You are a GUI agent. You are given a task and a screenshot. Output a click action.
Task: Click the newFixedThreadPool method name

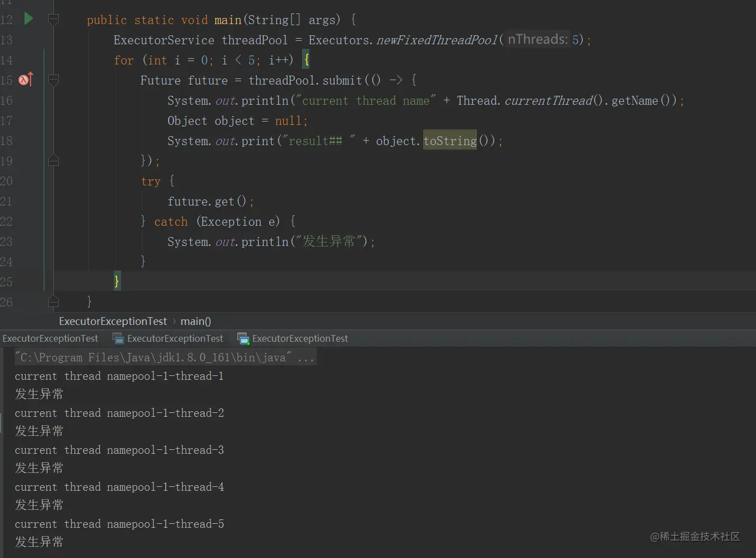click(437, 40)
